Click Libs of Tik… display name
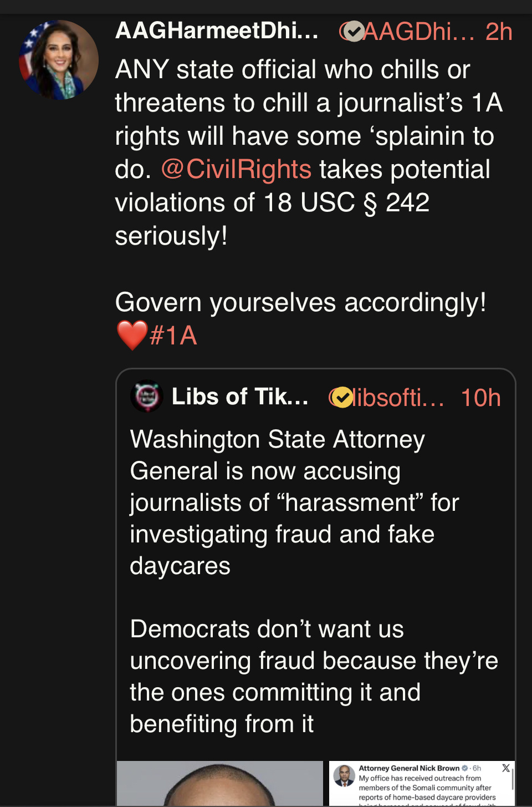The image size is (532, 807). coord(240,397)
